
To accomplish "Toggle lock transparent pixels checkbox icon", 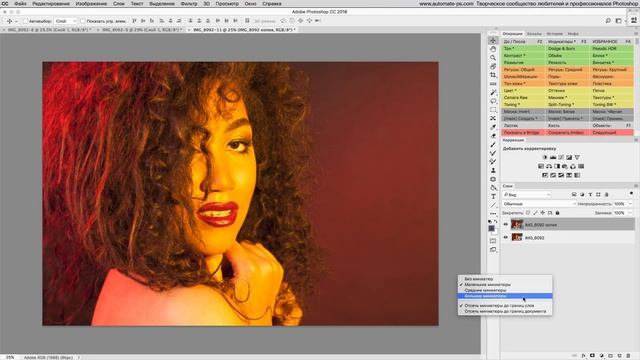I will coord(528,213).
